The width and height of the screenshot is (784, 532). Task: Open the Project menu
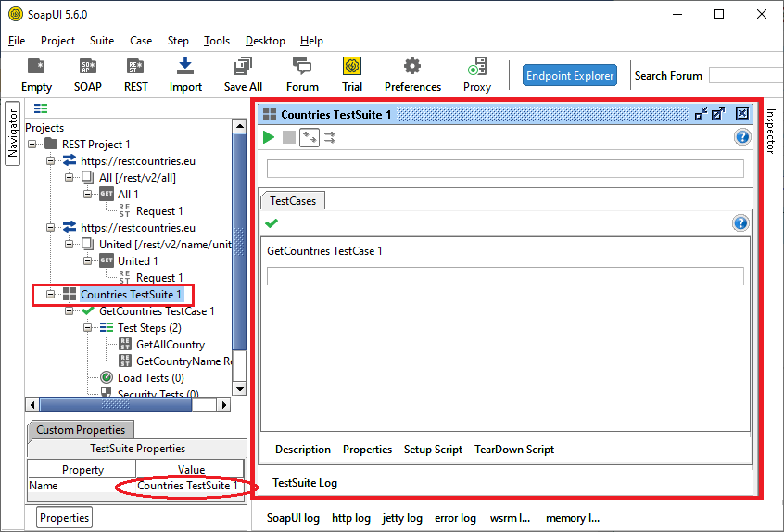click(x=58, y=41)
